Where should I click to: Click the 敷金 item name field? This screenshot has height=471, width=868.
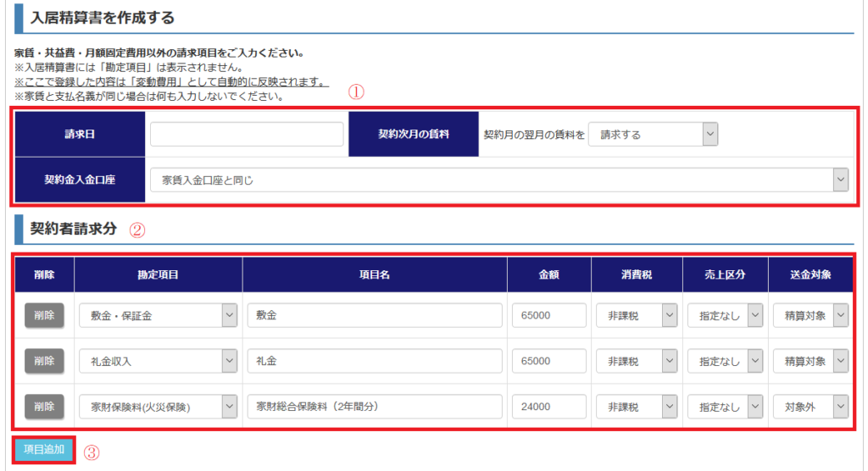[x=375, y=315]
